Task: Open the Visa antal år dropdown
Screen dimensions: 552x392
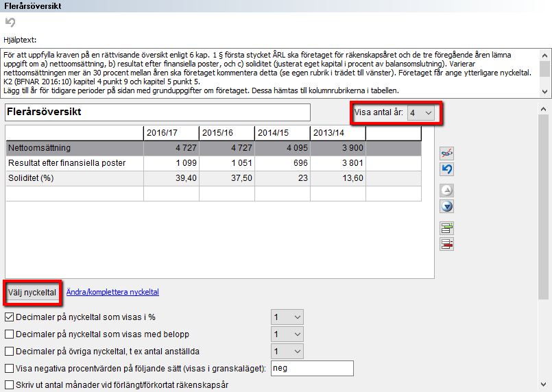Action: [421, 112]
